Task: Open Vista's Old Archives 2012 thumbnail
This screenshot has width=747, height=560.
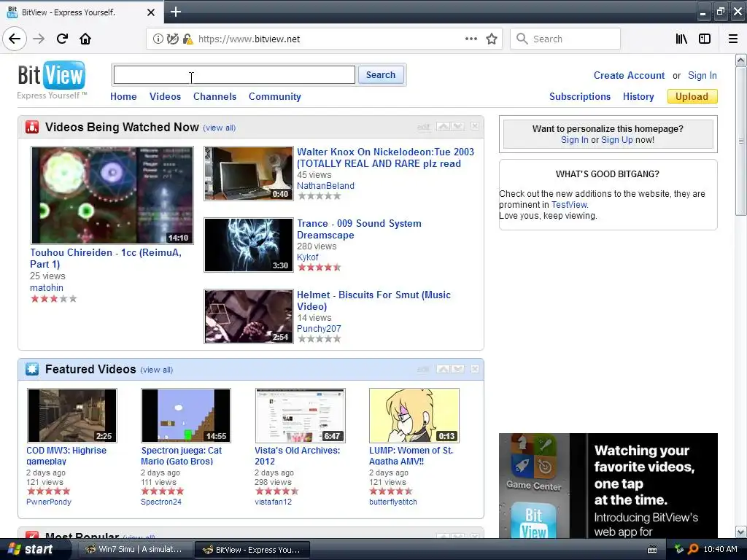Action: [300, 415]
